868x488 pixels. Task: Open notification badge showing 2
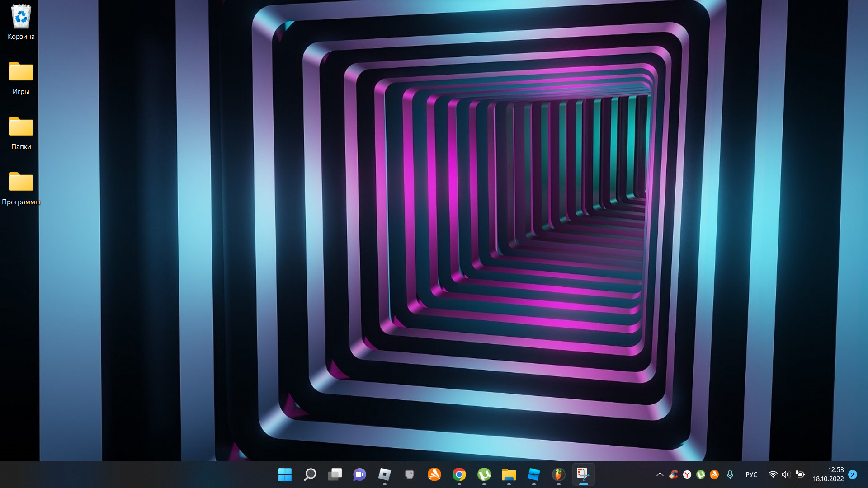click(x=853, y=474)
